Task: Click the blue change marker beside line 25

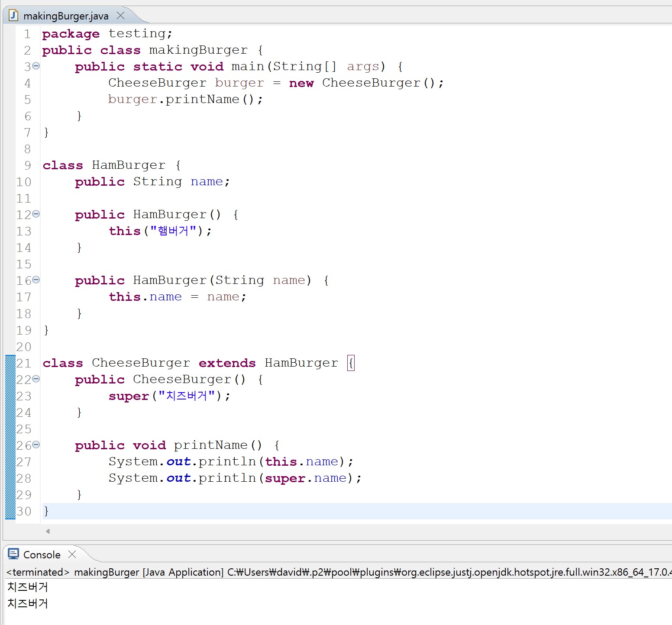Action: point(10,429)
